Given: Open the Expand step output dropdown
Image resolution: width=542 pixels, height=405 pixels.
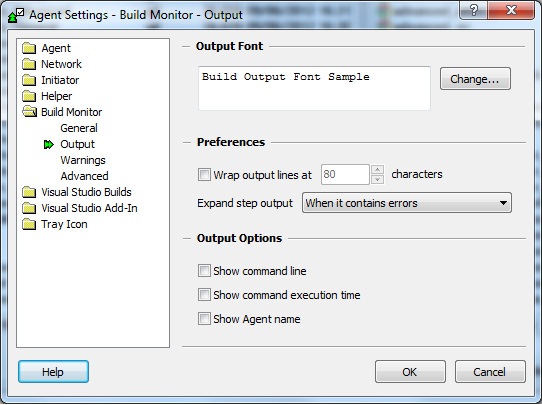Looking at the screenshot, I should coord(407,203).
